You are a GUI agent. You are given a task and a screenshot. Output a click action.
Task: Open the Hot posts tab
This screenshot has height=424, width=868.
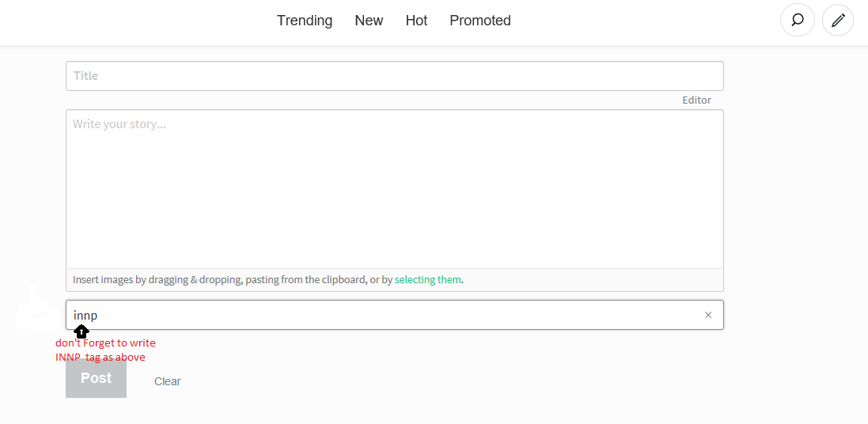[x=416, y=21]
